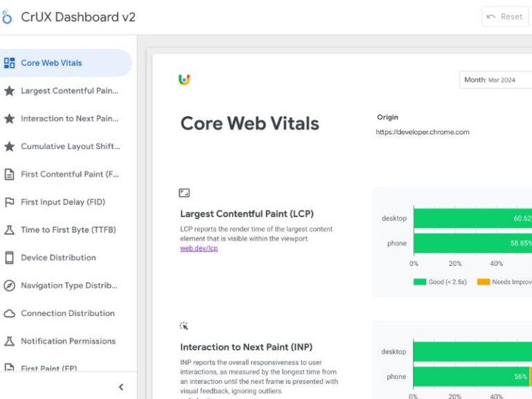Open the Interaction to Next Paint page
532x399 pixels.
[66, 118]
